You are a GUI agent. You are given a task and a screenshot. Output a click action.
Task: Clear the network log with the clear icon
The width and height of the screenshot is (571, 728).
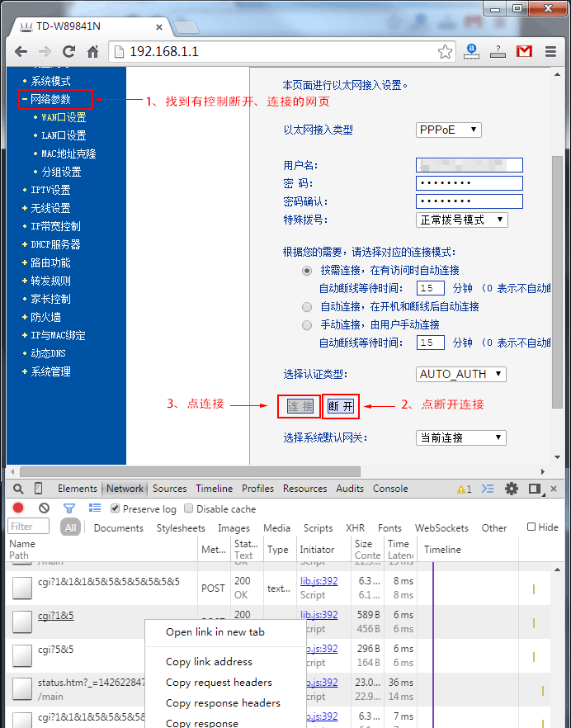pyautogui.click(x=44, y=508)
